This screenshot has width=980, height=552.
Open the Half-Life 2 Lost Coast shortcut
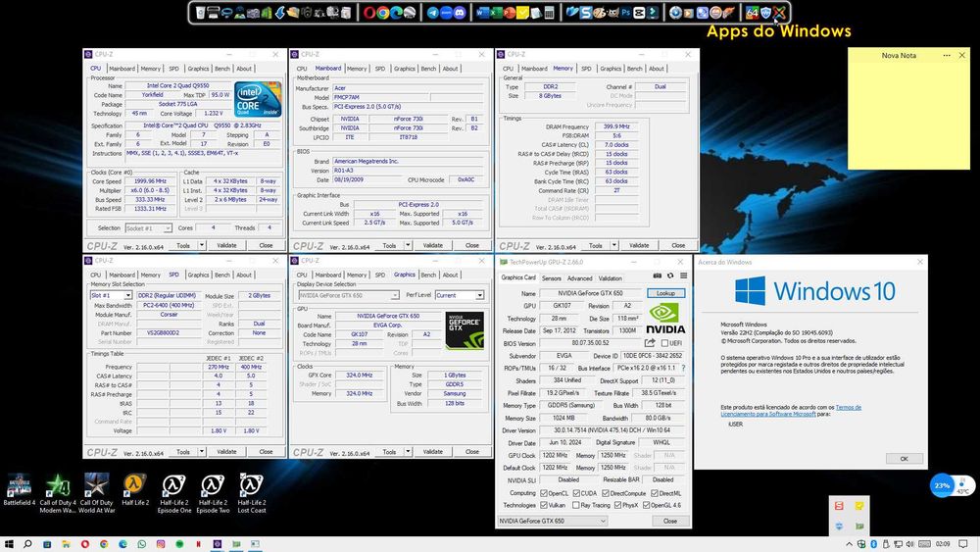click(x=252, y=494)
